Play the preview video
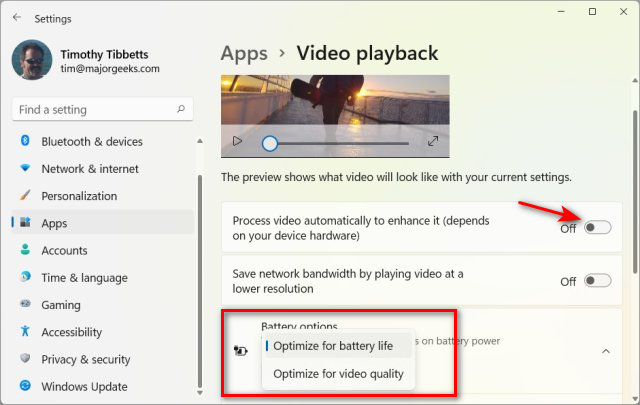This screenshot has width=640, height=405. (x=237, y=142)
